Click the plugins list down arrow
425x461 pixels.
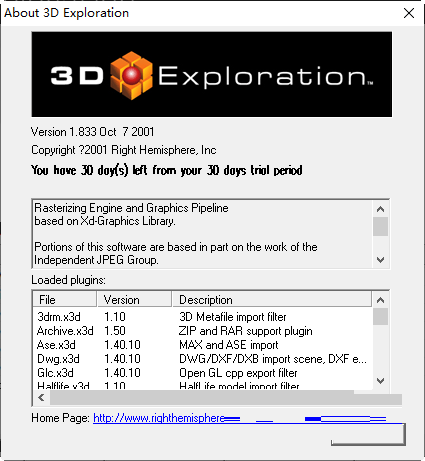pos(380,381)
